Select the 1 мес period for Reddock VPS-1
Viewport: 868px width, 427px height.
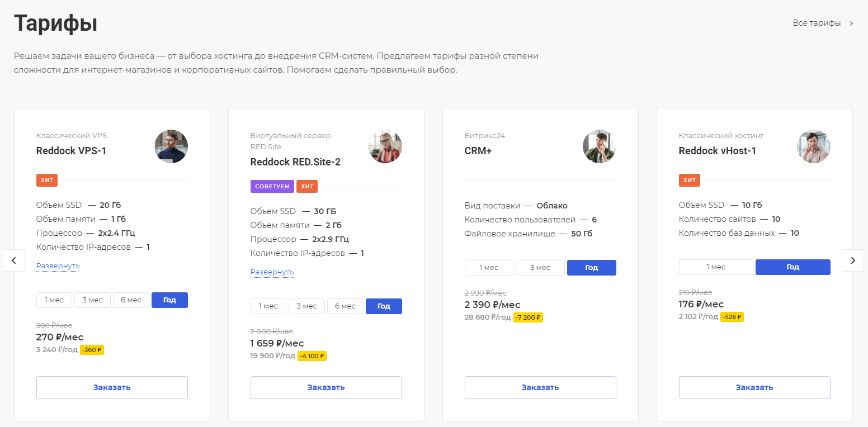pos(54,300)
